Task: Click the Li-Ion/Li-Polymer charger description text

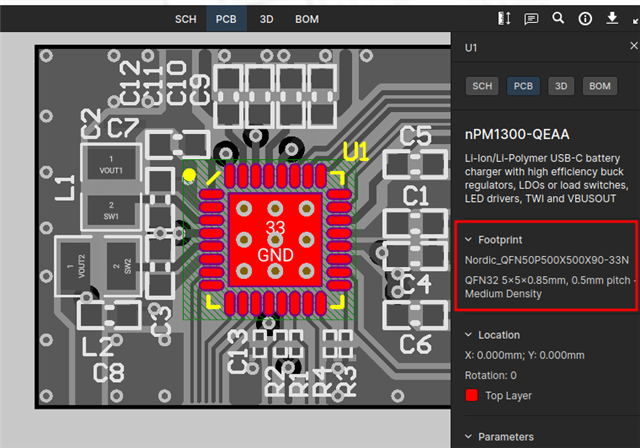Action: click(x=546, y=178)
